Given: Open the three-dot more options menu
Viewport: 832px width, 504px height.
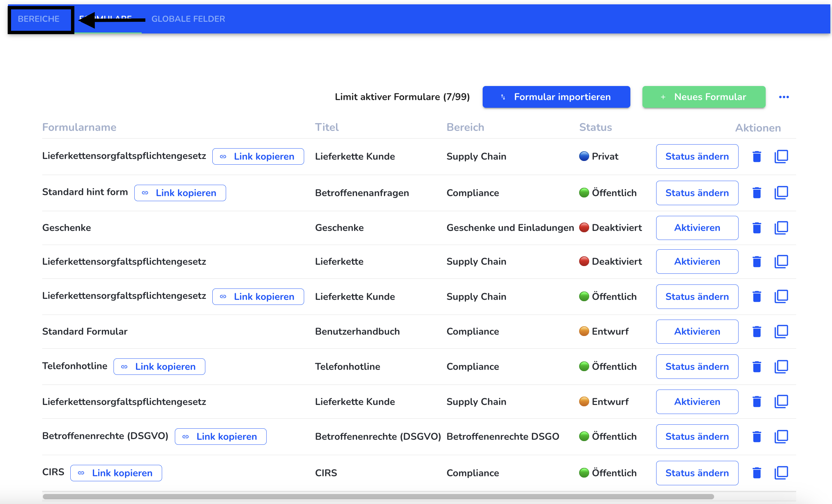Looking at the screenshot, I should click(x=784, y=97).
